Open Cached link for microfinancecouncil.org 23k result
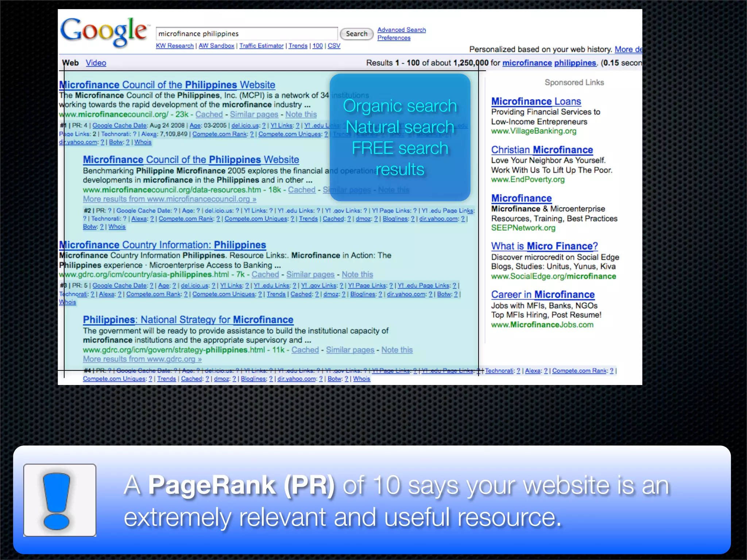This screenshot has width=747, height=560. click(209, 114)
